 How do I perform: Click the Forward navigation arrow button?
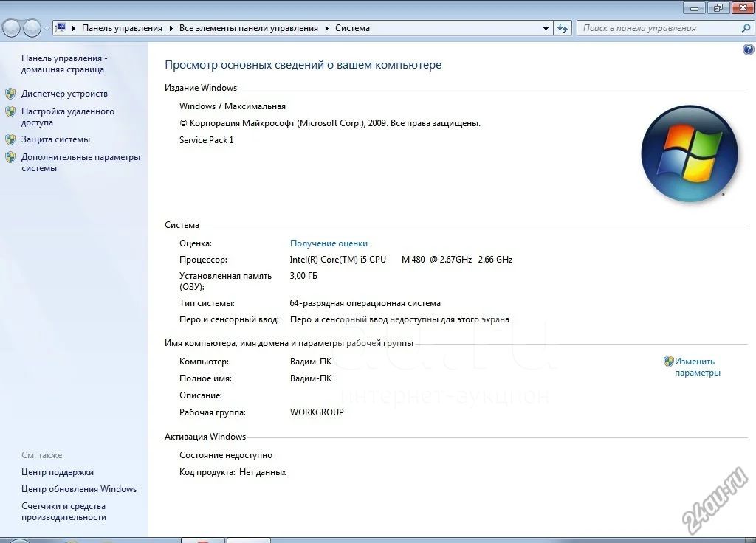(x=32, y=29)
